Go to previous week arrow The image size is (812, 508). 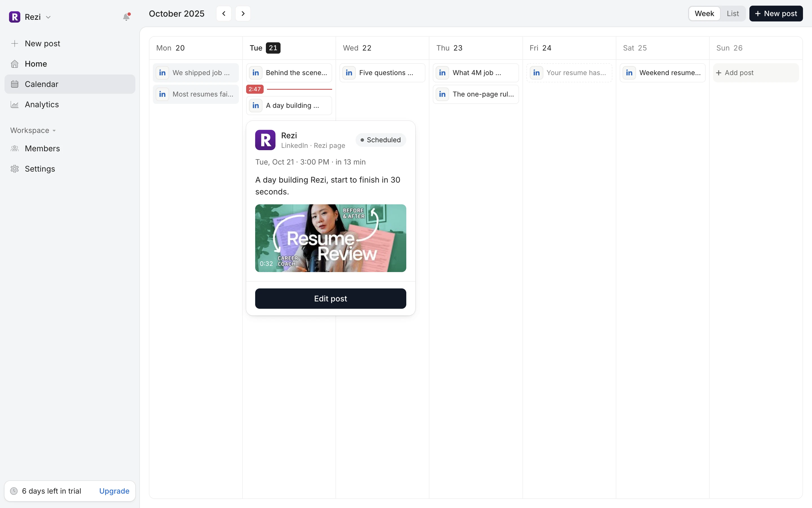224,14
